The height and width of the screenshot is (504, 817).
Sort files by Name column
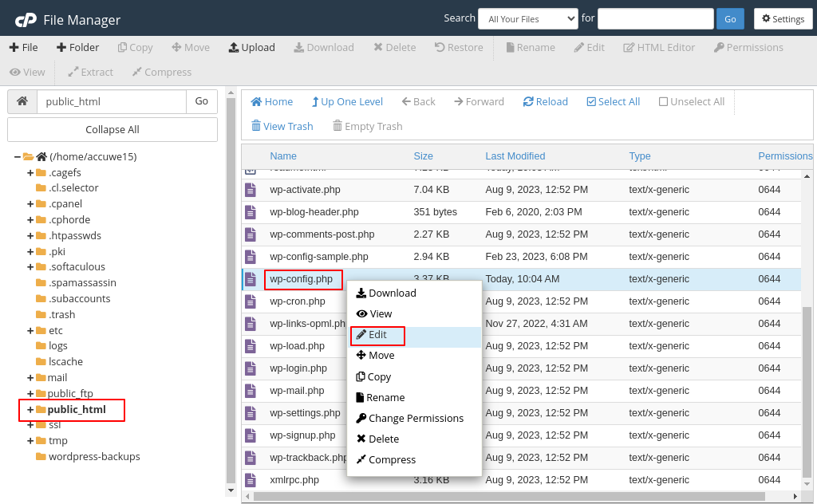click(x=283, y=156)
